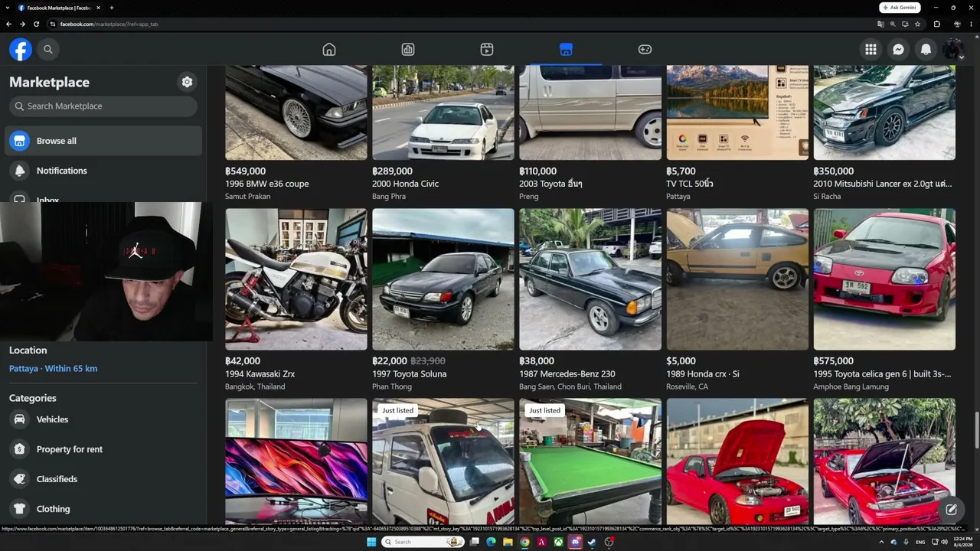Switch to the Gaming tab
980x551 pixels.
[645, 50]
